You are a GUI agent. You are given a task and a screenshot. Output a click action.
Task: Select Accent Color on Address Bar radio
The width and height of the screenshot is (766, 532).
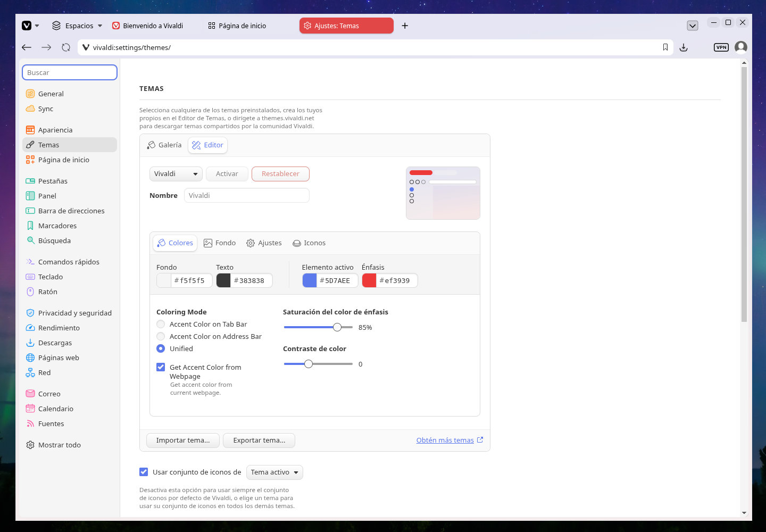click(161, 336)
